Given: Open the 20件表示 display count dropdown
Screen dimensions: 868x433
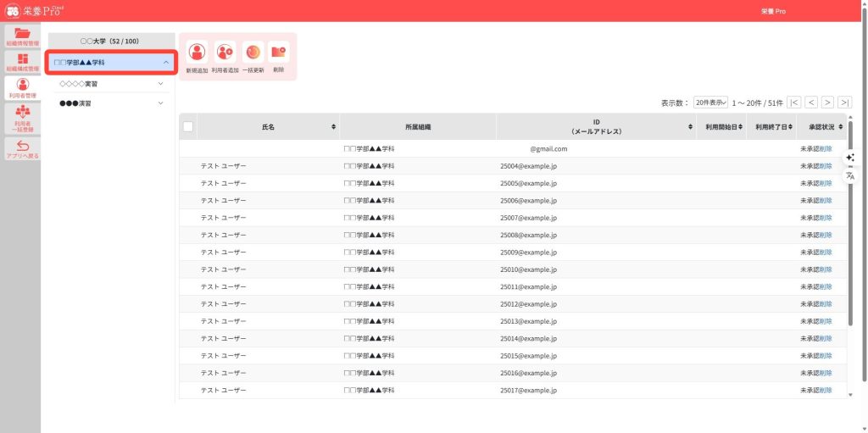Looking at the screenshot, I should [x=710, y=103].
